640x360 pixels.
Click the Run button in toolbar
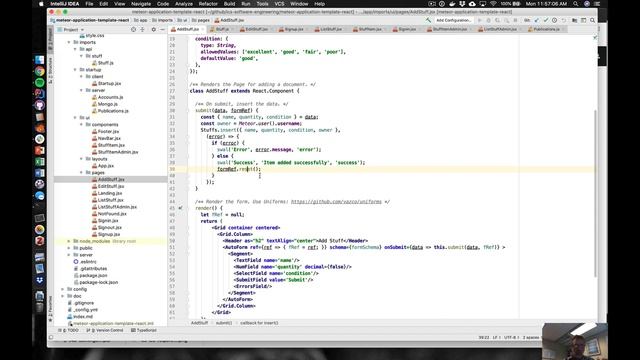[x=480, y=20]
